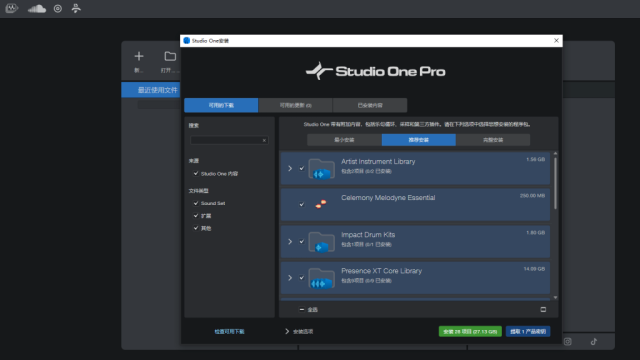Switch to the 可用的更新 tab
Image resolution: width=640 pixels, height=360 pixels.
[296, 105]
